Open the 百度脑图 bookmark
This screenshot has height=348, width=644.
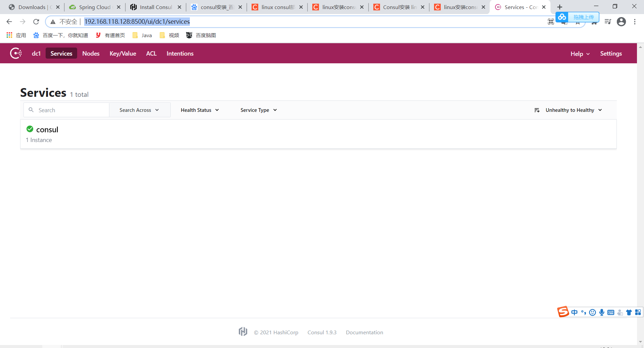pyautogui.click(x=201, y=35)
